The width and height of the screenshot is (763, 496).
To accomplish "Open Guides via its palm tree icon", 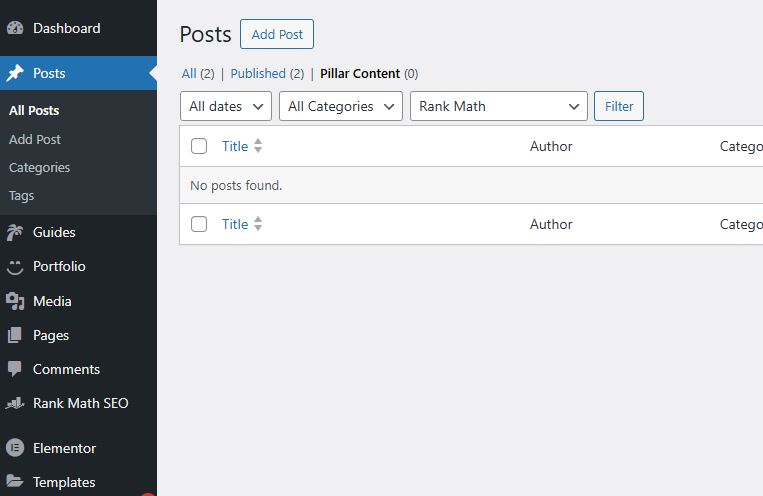I will [15, 232].
